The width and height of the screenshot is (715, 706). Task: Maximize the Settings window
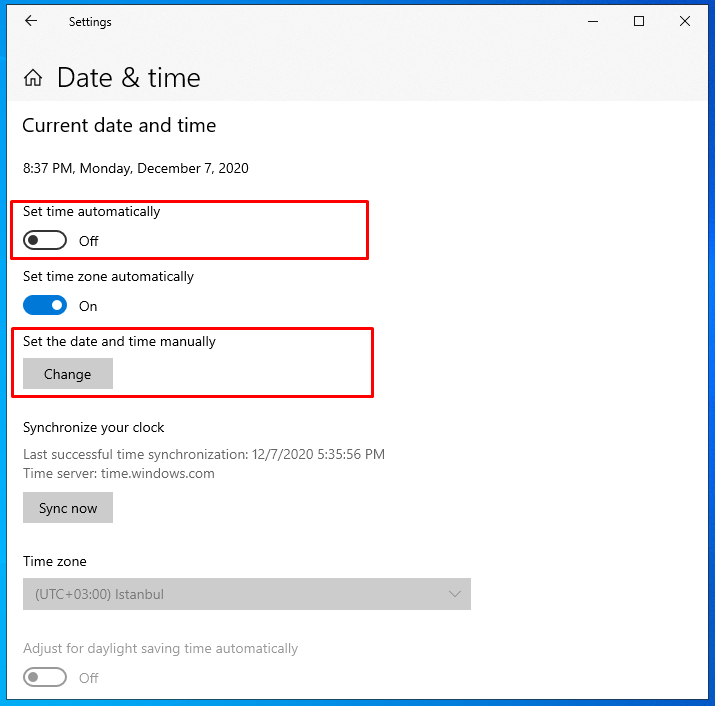click(639, 21)
